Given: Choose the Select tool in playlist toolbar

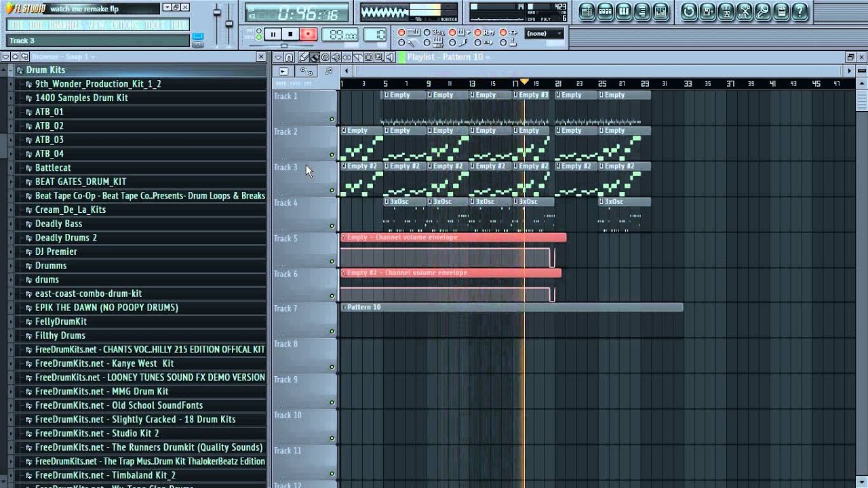Looking at the screenshot, I should pos(368,57).
